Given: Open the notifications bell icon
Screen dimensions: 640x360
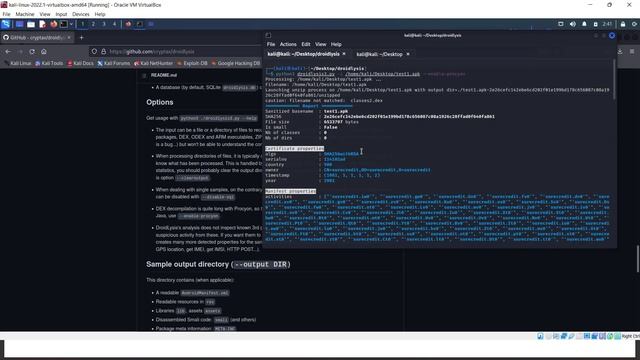Looking at the screenshot, I should coord(584,24).
